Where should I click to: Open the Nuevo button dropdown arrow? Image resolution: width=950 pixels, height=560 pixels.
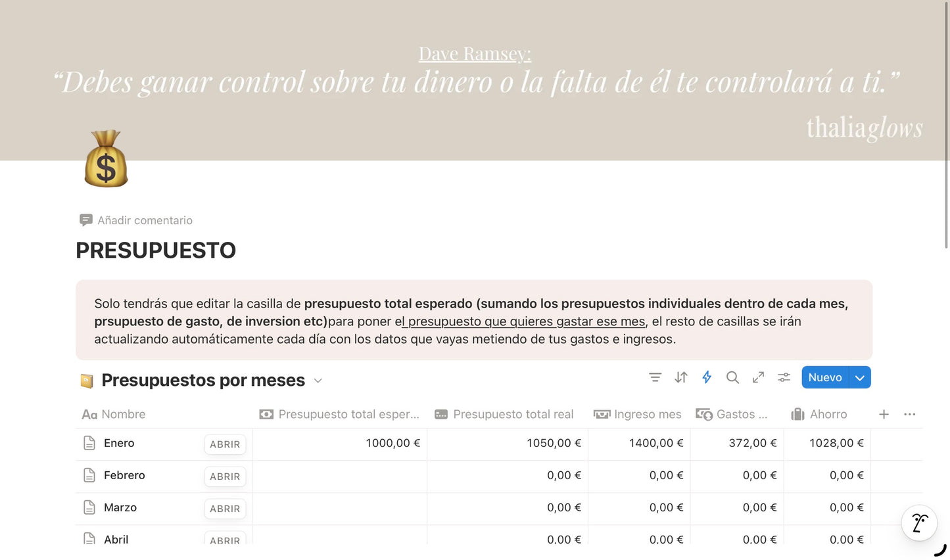(859, 377)
